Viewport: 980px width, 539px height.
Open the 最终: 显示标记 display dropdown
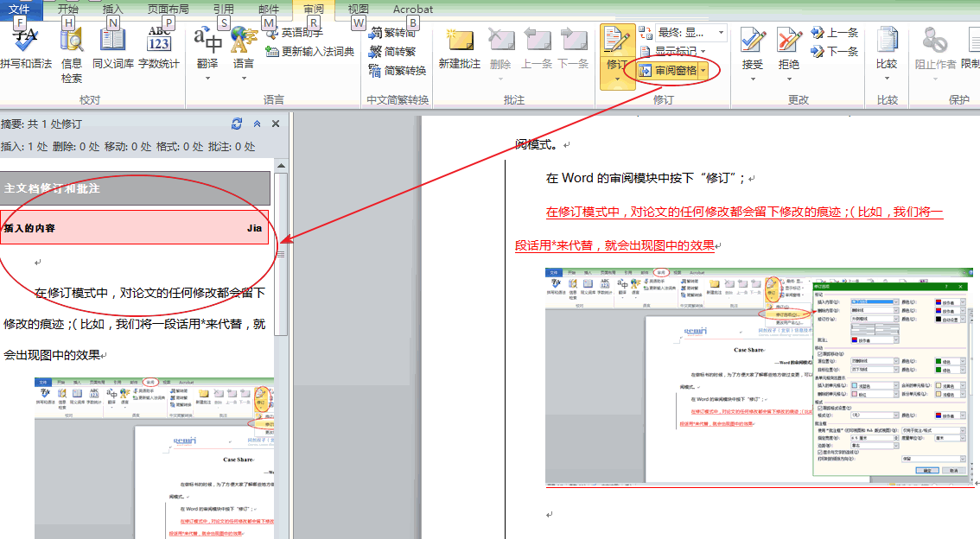(x=682, y=32)
